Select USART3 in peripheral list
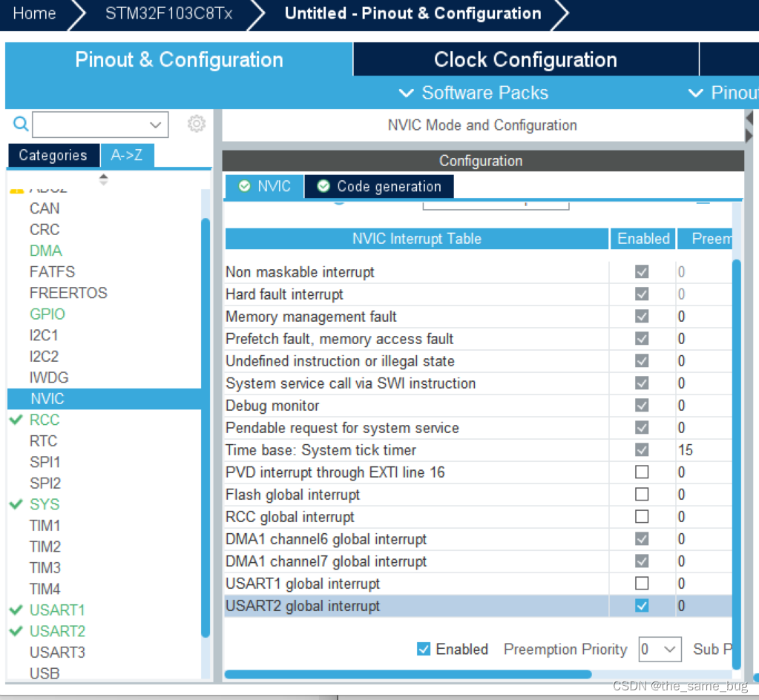Viewport: 759px width, 700px height. (x=57, y=652)
